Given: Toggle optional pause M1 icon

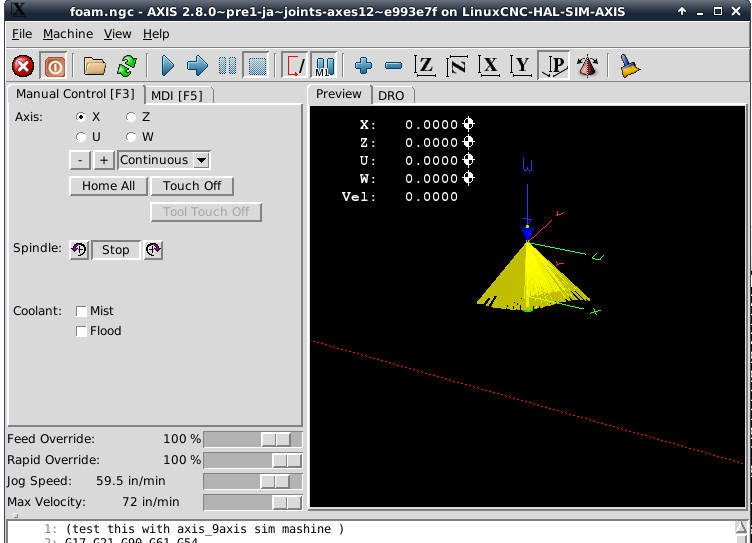Looking at the screenshot, I should (x=324, y=66).
